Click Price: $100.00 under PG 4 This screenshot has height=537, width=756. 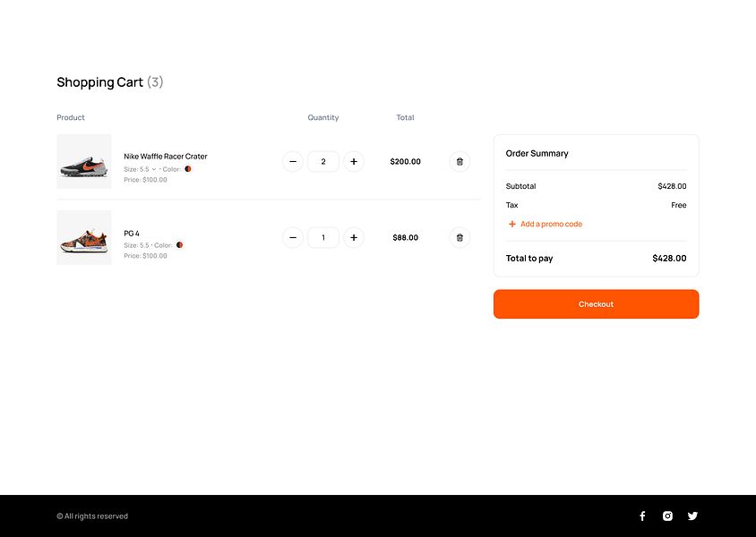click(x=145, y=256)
